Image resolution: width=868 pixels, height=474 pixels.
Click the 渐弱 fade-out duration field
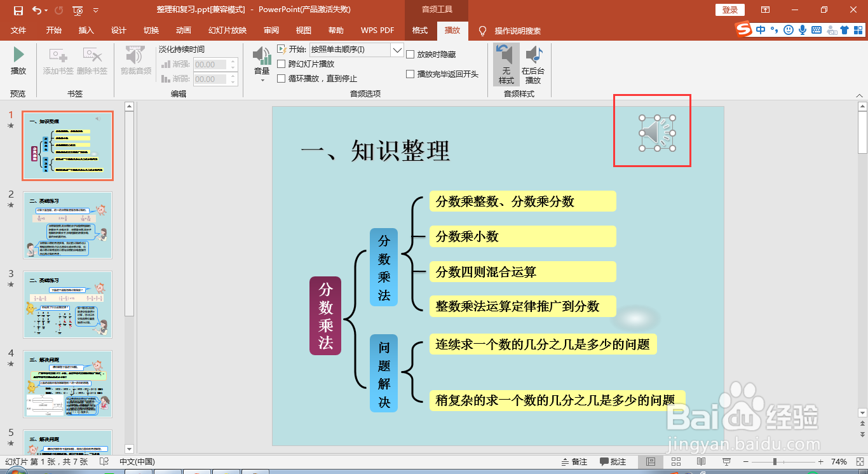coord(211,79)
